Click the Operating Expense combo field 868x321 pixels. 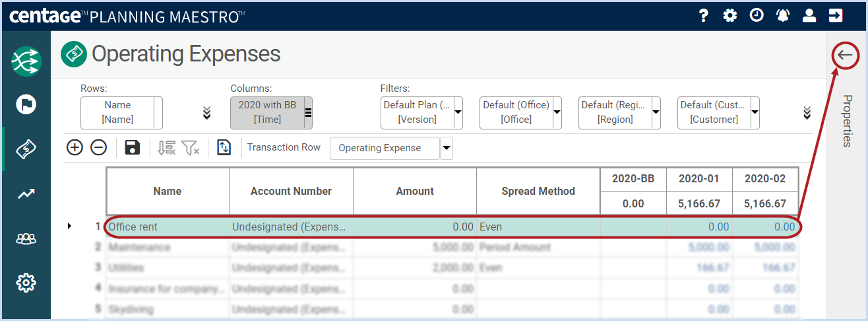385,148
